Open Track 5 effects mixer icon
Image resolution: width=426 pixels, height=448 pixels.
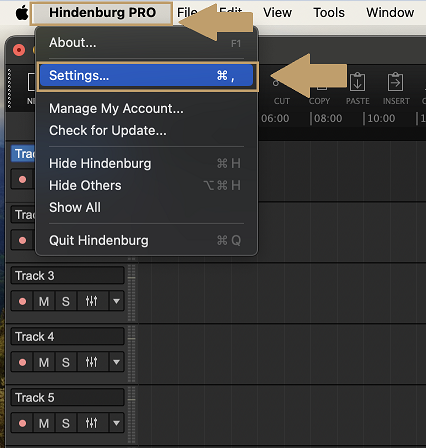pyautogui.click(x=91, y=423)
